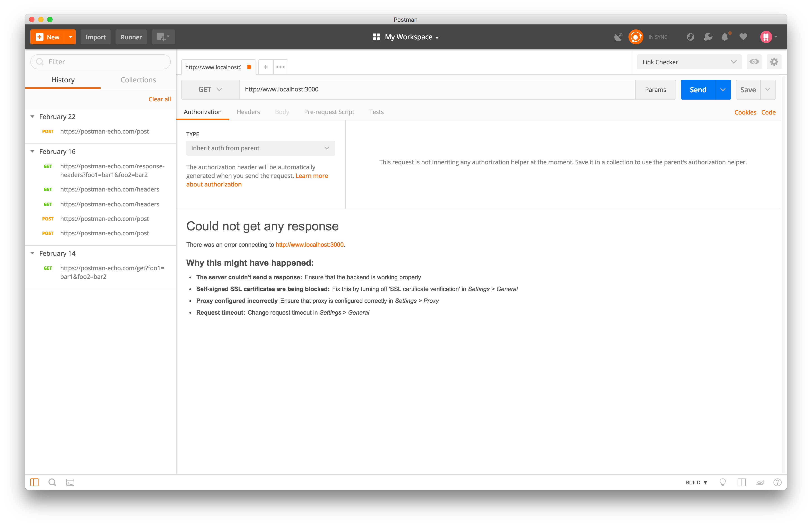Open the Postman console icon
This screenshot has height=526, width=812.
pyautogui.click(x=70, y=482)
